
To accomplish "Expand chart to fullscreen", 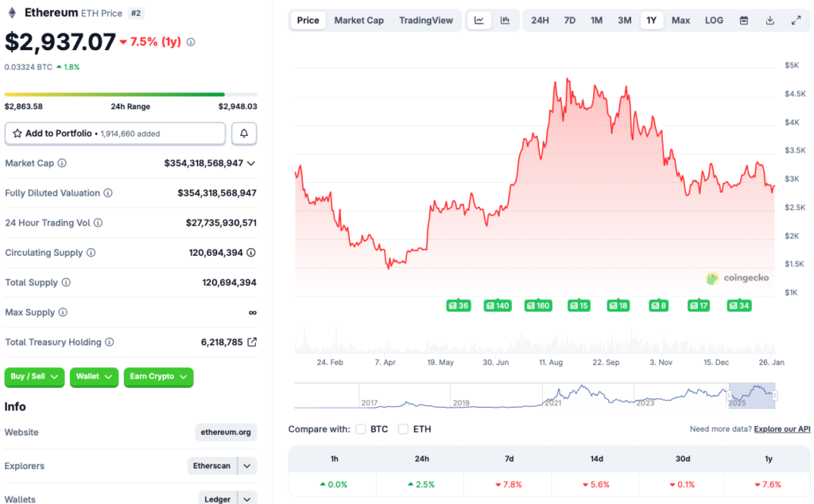I will tap(797, 20).
